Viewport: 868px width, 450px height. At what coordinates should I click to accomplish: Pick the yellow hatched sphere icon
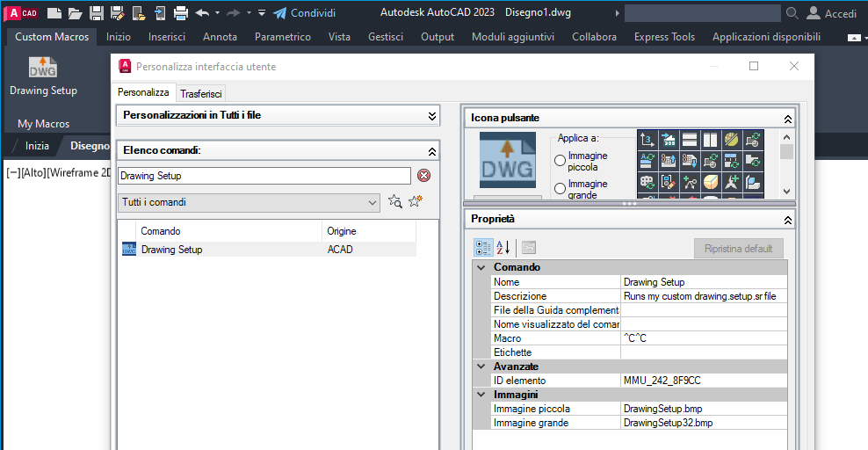(731, 140)
